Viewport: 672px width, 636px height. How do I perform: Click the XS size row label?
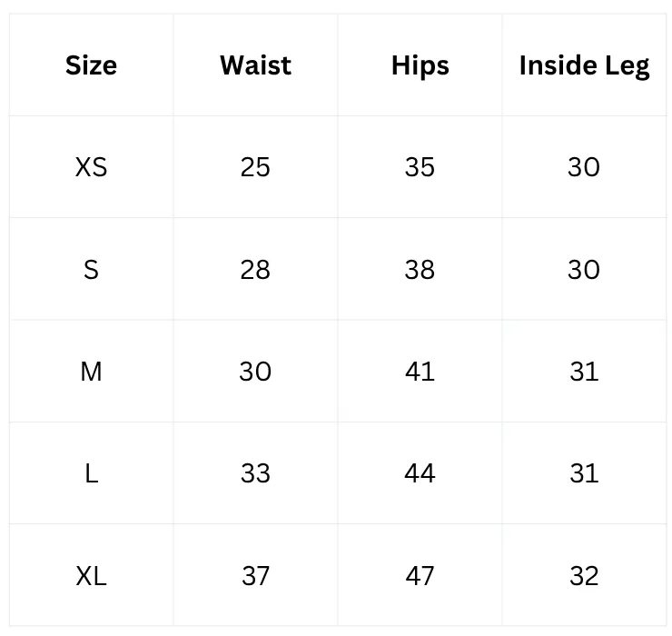click(91, 167)
